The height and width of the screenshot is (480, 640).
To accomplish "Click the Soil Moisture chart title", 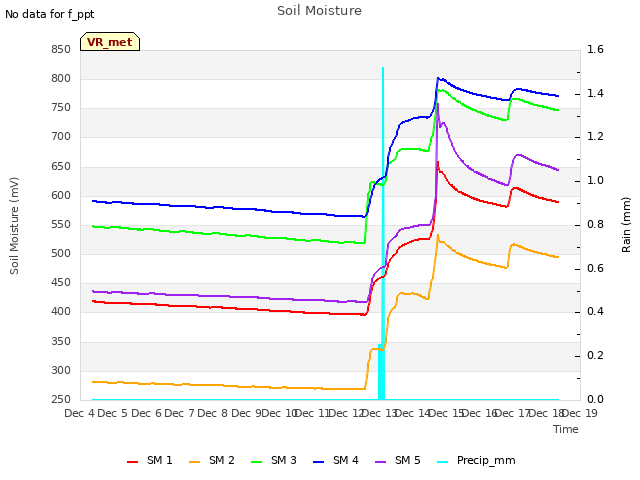I will (319, 11).
